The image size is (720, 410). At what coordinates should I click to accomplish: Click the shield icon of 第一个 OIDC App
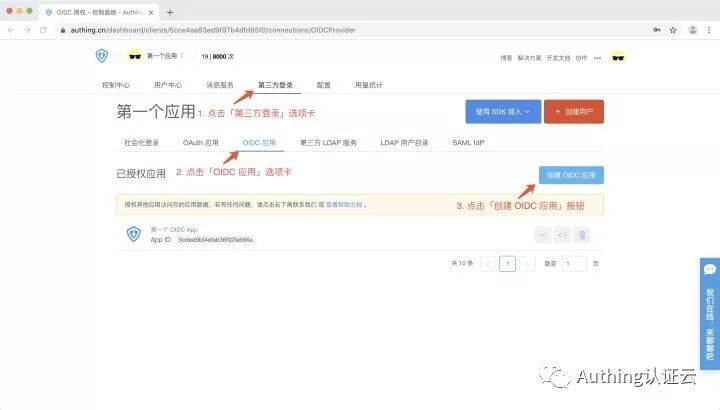[134, 234]
